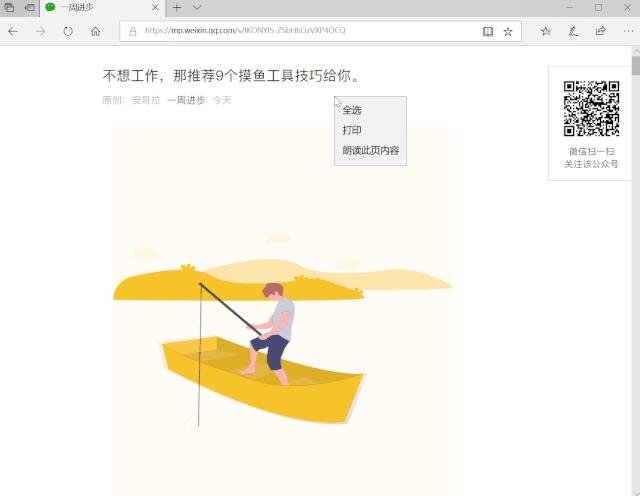Close the 一周进步 tab
Screen dimensions: 640x496
(155, 7)
